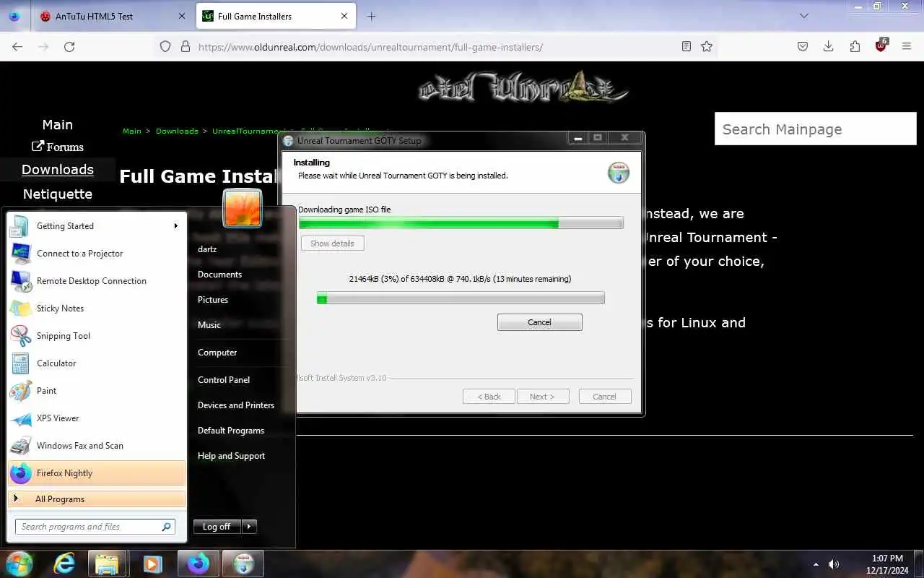Screen dimensions: 924x578
Task: Go back to previous page
Action: [17, 46]
